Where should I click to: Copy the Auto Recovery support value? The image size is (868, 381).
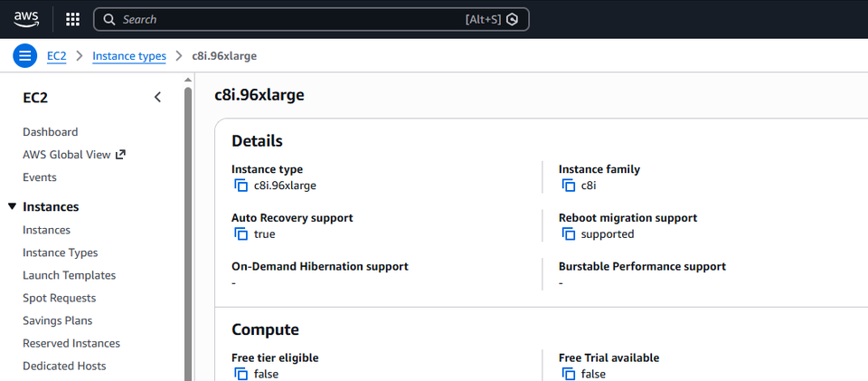point(241,234)
